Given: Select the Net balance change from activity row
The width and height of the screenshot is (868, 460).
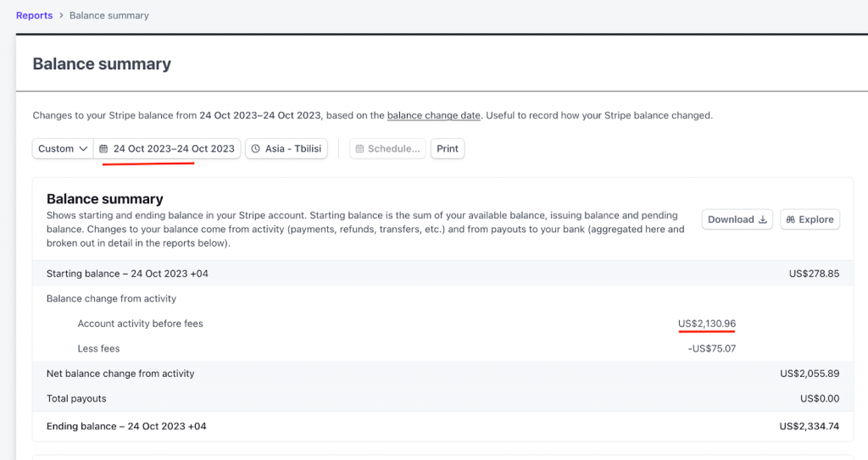Looking at the screenshot, I should (120, 374).
